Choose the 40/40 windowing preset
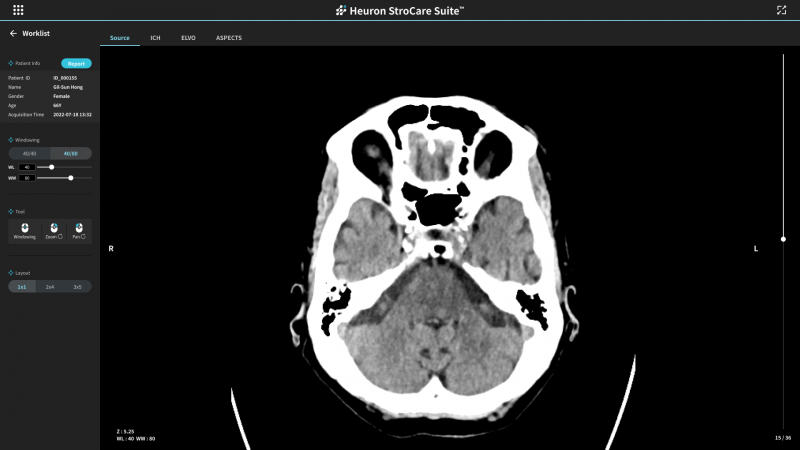 (x=29, y=153)
